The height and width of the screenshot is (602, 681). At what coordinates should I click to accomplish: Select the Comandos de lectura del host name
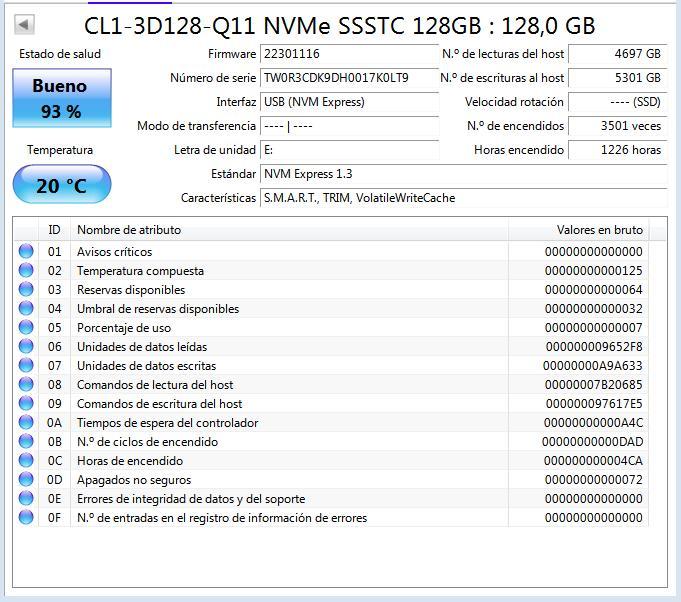pyautogui.click(x=155, y=385)
